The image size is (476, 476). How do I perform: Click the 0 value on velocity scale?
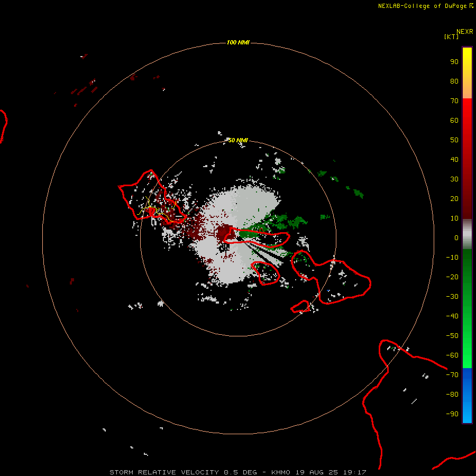[456, 238]
